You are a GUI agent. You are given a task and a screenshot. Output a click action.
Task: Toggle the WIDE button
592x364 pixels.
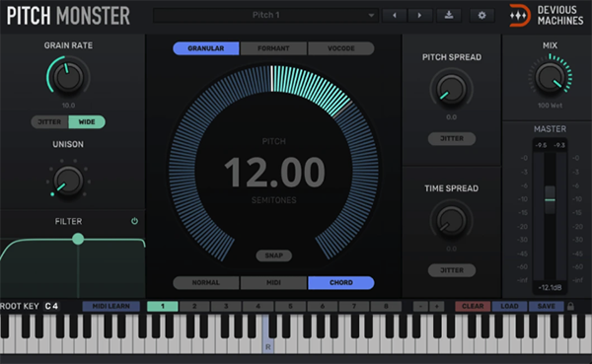click(x=87, y=122)
